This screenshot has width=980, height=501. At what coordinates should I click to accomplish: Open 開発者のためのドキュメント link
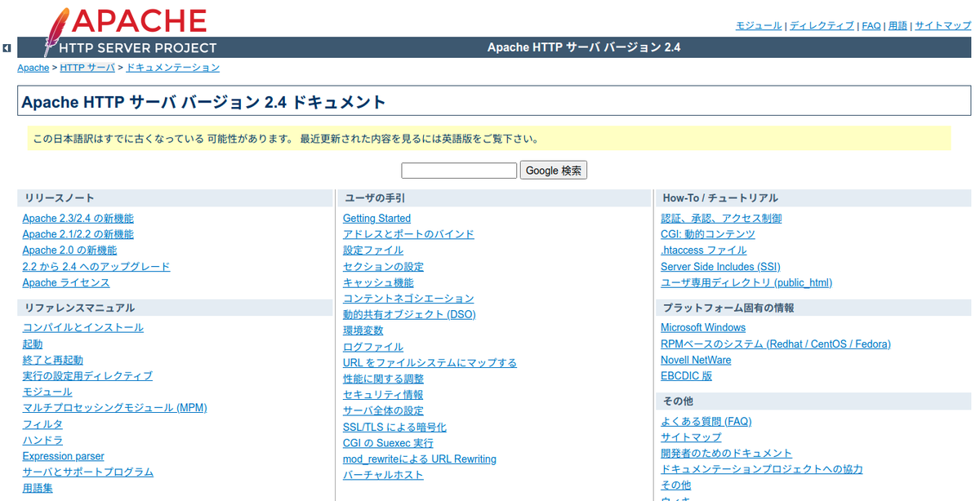pos(727,454)
